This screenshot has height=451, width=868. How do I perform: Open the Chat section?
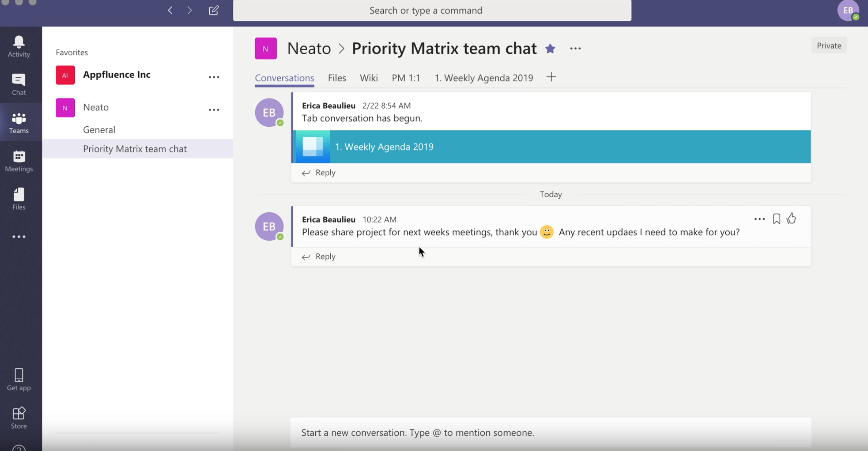[18, 83]
